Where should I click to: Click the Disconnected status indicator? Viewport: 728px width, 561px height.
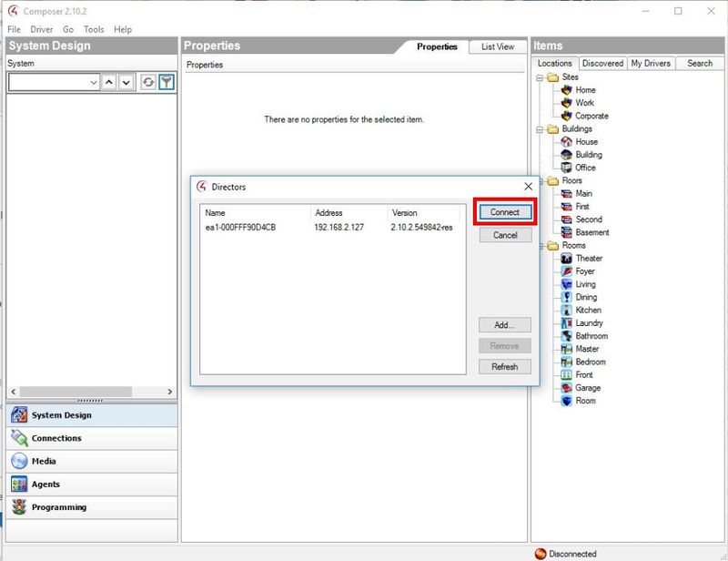click(565, 554)
